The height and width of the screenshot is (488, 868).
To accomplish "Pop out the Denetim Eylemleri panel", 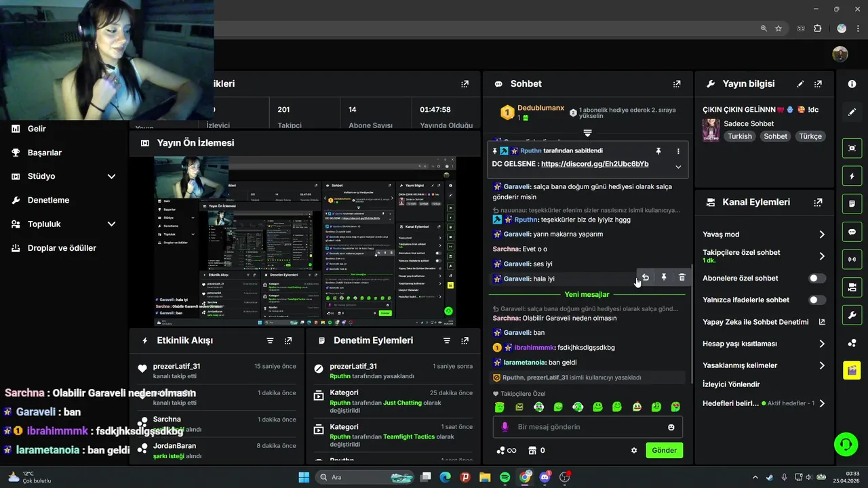I will click(465, 340).
